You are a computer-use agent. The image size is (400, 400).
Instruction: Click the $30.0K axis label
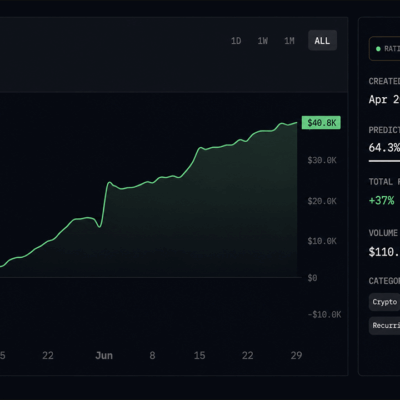coord(322,161)
